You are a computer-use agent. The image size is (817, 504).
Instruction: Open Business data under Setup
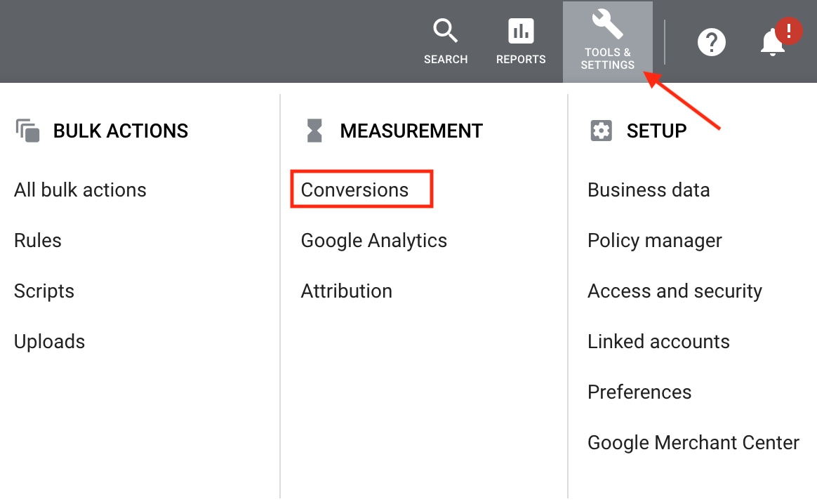click(x=649, y=190)
